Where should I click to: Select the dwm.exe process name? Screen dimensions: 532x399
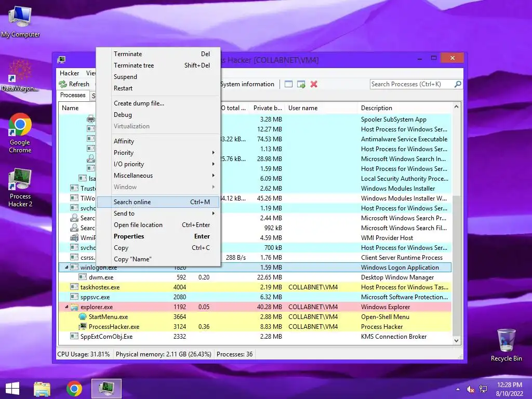101,277
